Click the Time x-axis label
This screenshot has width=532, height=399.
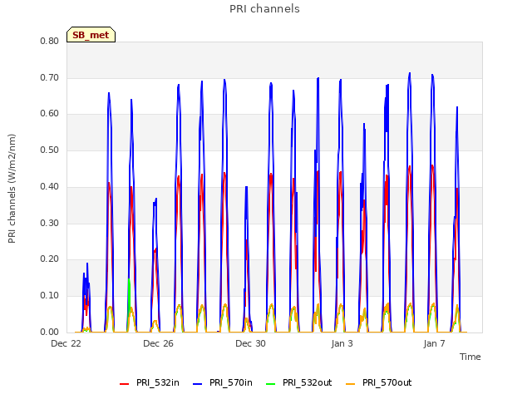(470, 357)
